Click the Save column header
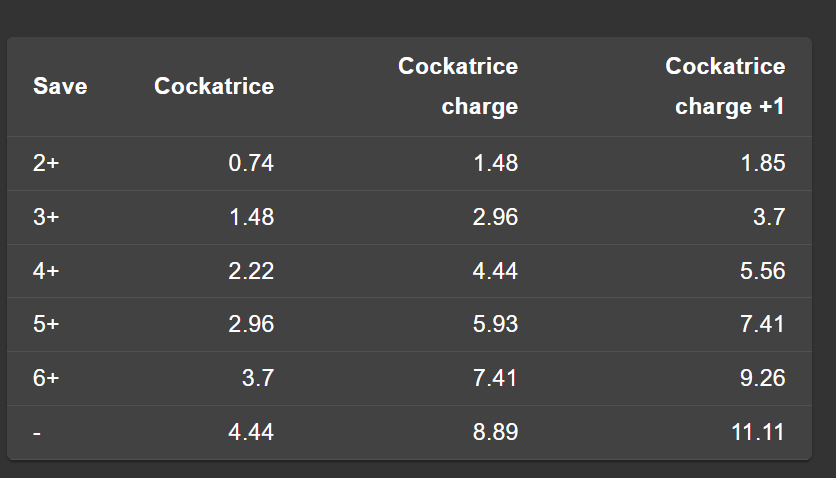836x478 pixels. click(60, 86)
